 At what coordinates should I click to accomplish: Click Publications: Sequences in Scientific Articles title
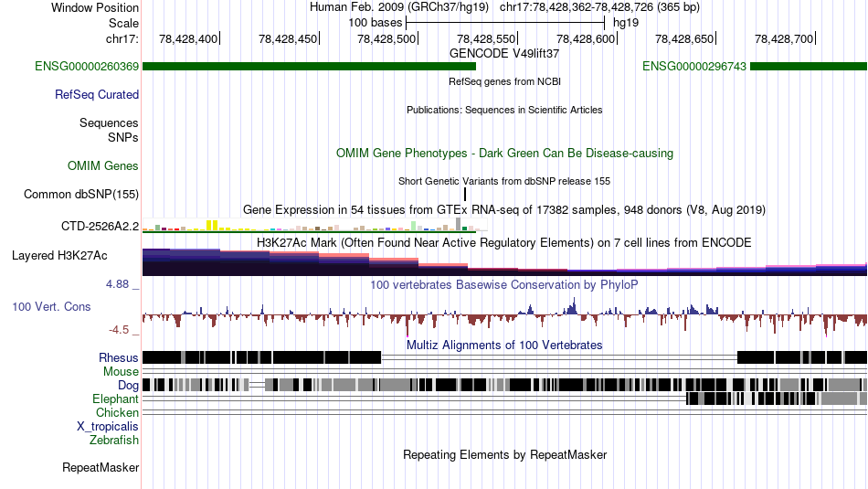click(x=504, y=111)
